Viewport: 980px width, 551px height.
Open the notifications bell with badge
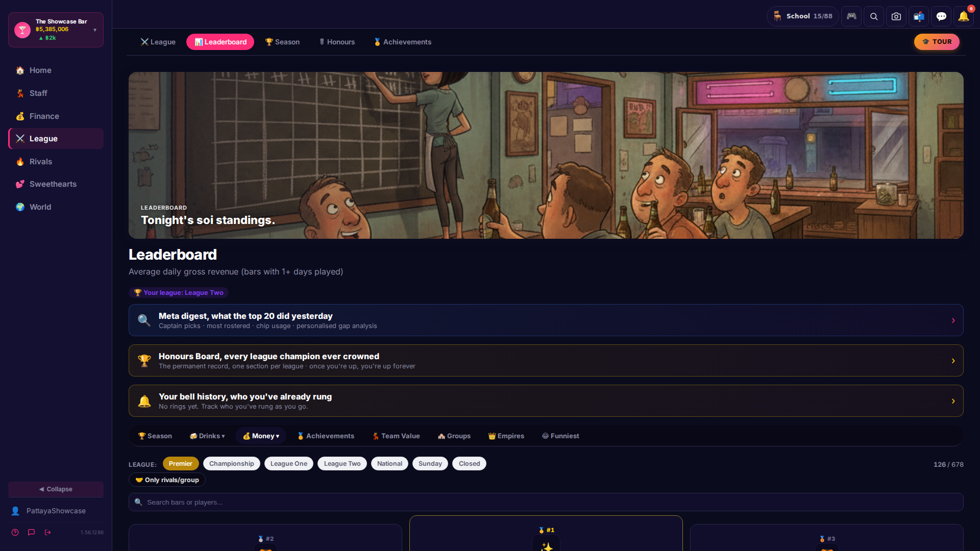pyautogui.click(x=964, y=16)
